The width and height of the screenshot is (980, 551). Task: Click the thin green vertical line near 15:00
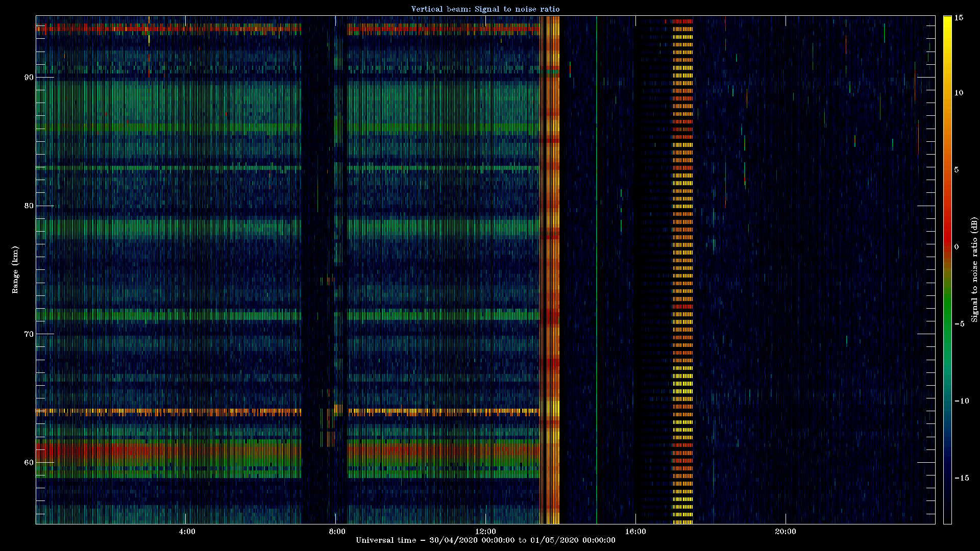(596, 269)
